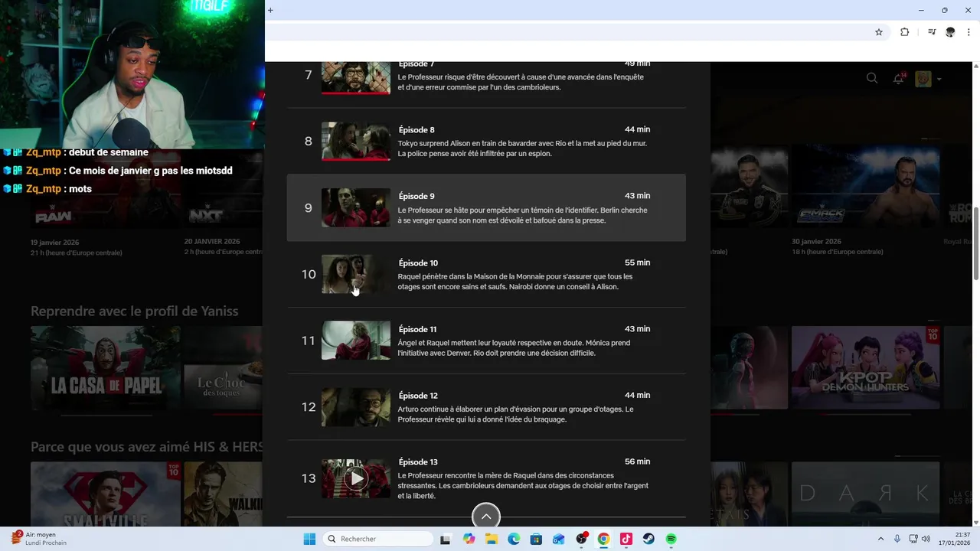Click the Netflix profile avatar
This screenshot has height=551, width=980.
[923, 78]
